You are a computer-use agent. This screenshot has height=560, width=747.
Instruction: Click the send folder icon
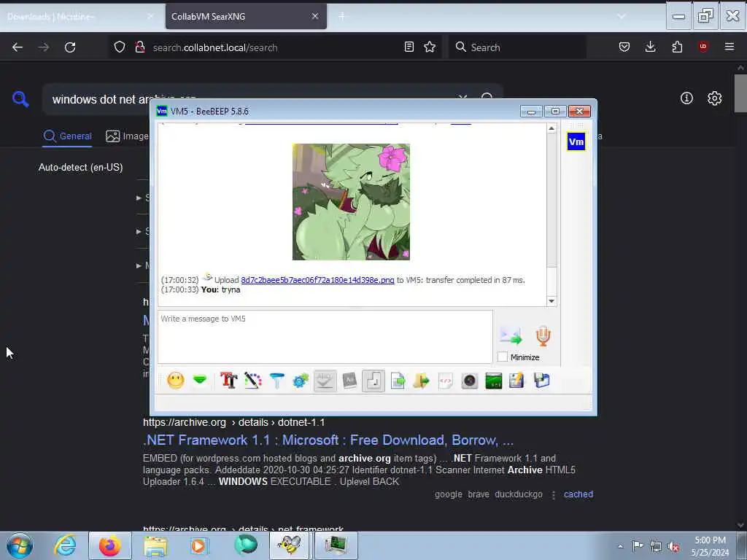(421, 381)
